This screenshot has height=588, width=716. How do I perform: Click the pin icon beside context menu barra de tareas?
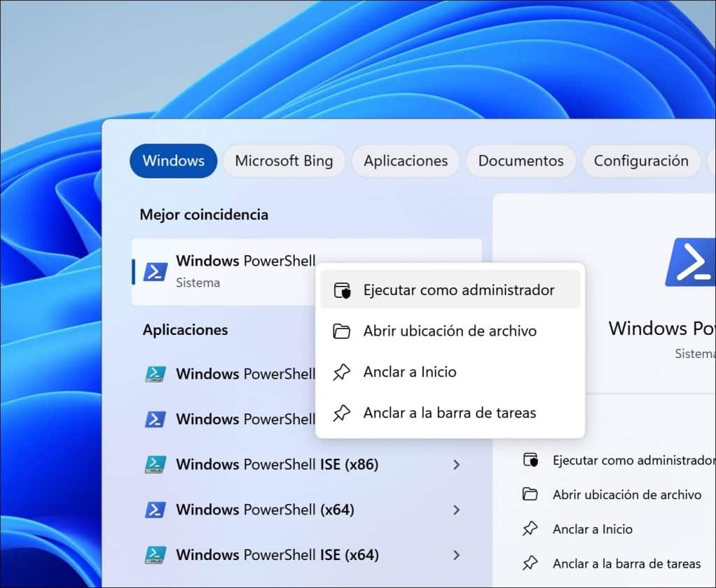tap(341, 413)
